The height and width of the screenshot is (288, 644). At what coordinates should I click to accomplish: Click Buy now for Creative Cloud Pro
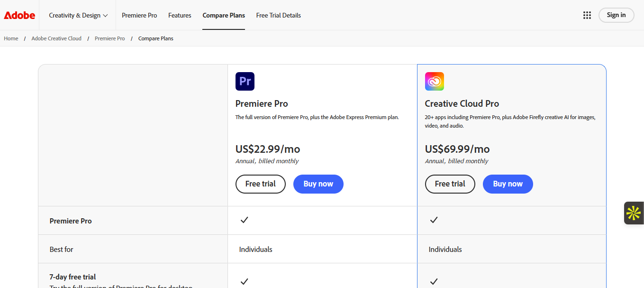coord(508,184)
